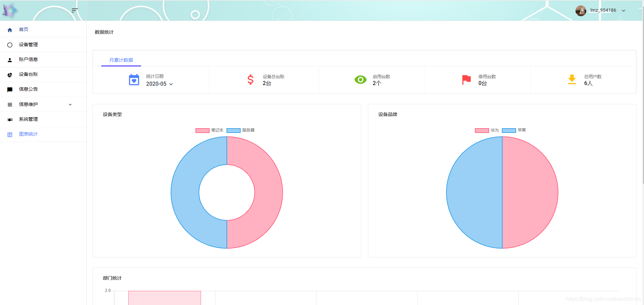
Task: Open the 2020-05 date dropdown
Action: pos(159,84)
